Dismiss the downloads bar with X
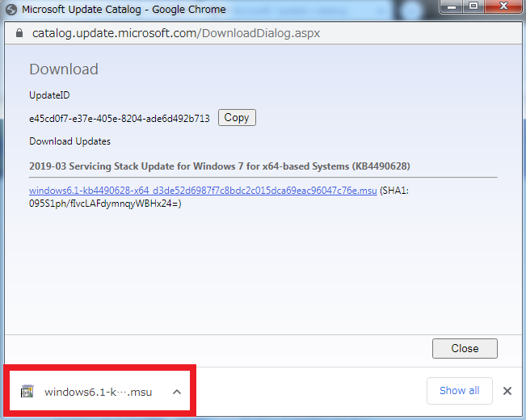Viewport: 526px width, 420px height. [x=507, y=390]
